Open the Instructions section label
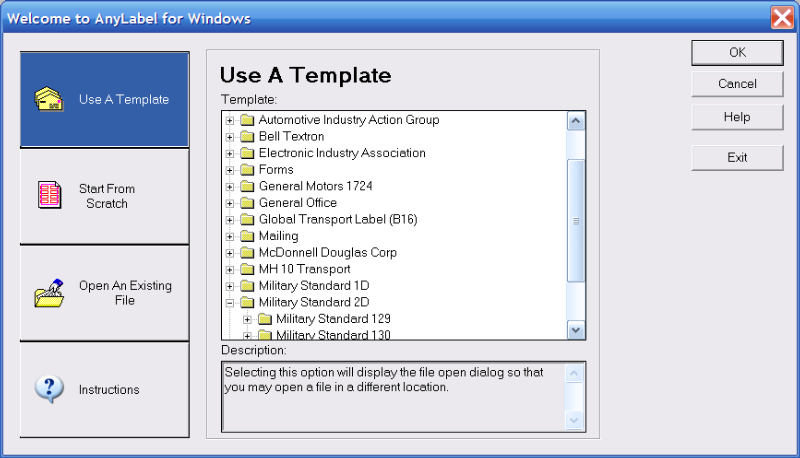Screen dimensions: 800x458 point(109,390)
